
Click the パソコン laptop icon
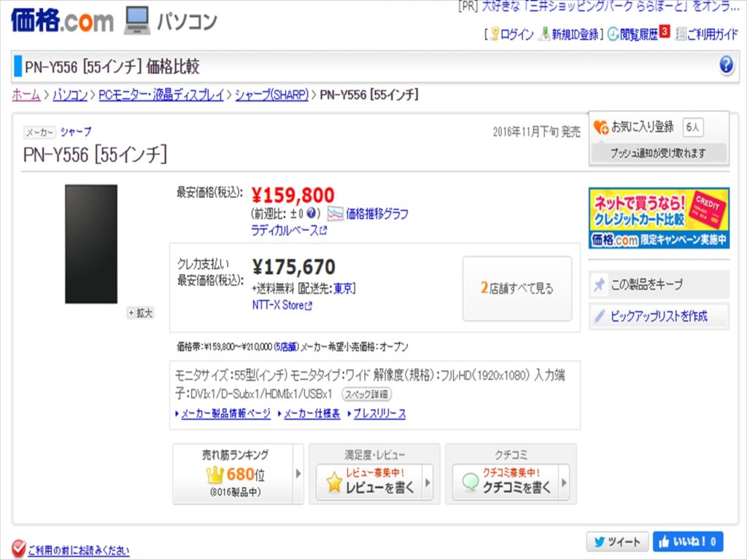(137, 20)
